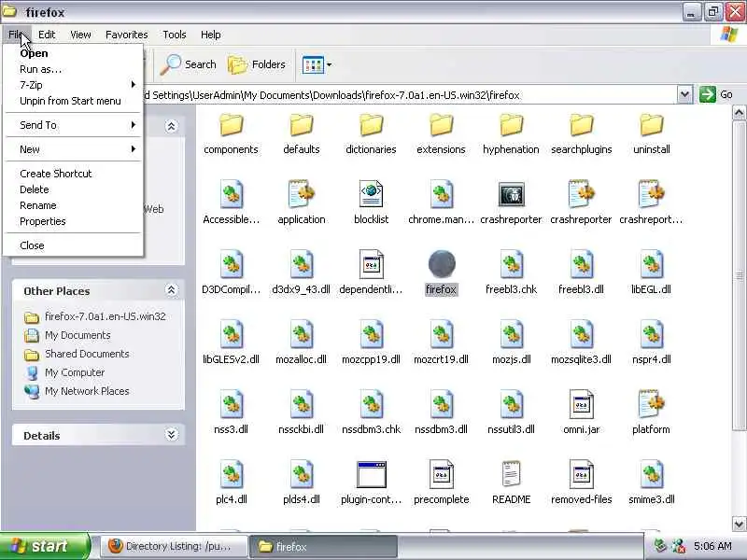Viewport: 747px width, 560px height.
Task: Click the Search toolbar button
Action: point(188,64)
